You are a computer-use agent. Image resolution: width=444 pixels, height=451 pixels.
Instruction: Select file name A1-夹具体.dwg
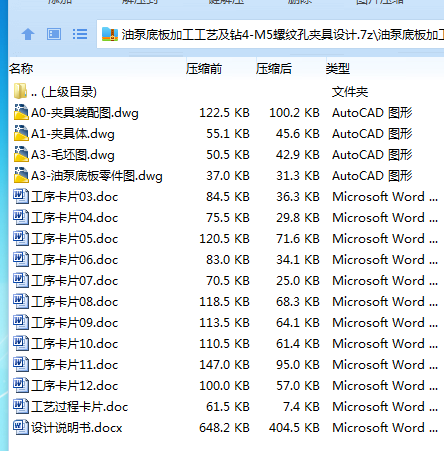73,134
